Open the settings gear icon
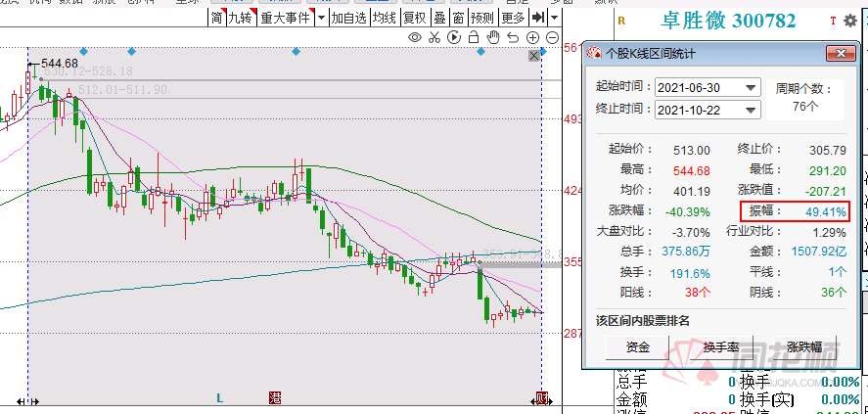 (x=850, y=21)
